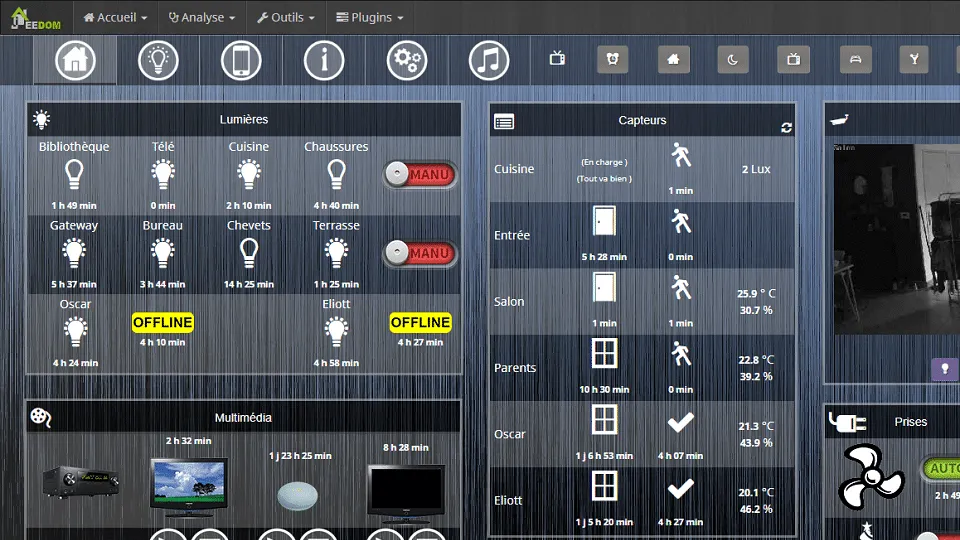Expand the Accueil dropdown menu
Screen dimensions: 960x540
click(115, 17)
